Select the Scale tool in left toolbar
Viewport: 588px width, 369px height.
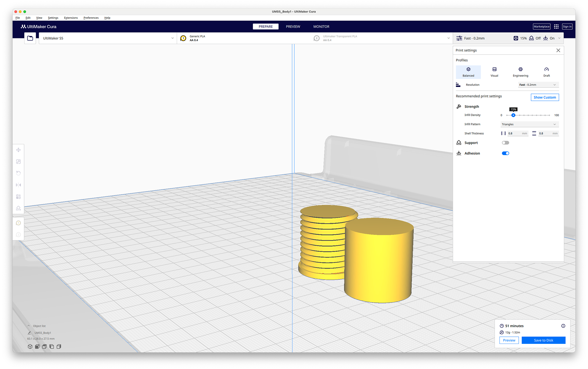click(x=18, y=162)
